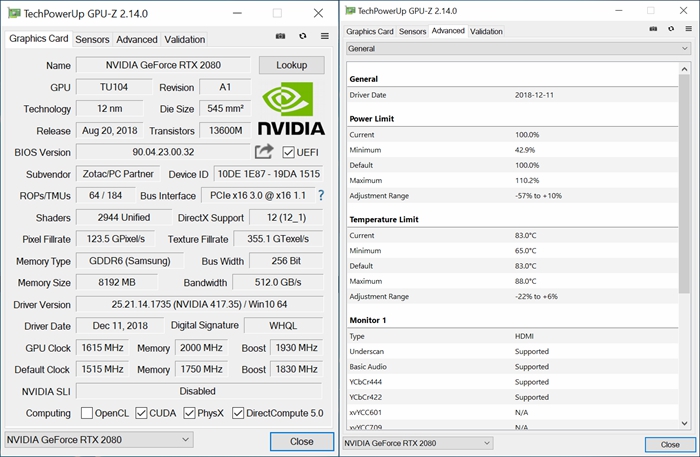Switch to Sensors tab in left window
Screen dimensions: 700x457
point(92,39)
